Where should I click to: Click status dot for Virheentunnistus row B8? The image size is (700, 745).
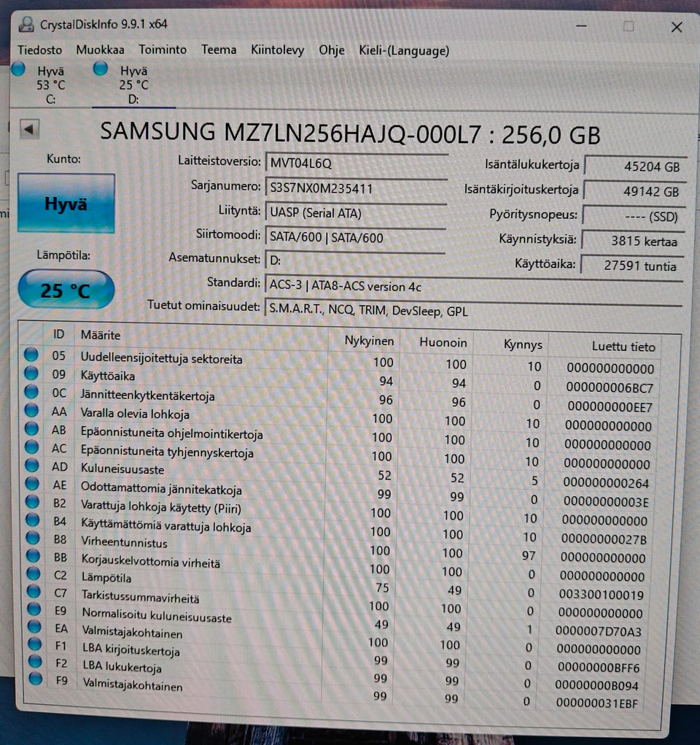click(x=34, y=537)
